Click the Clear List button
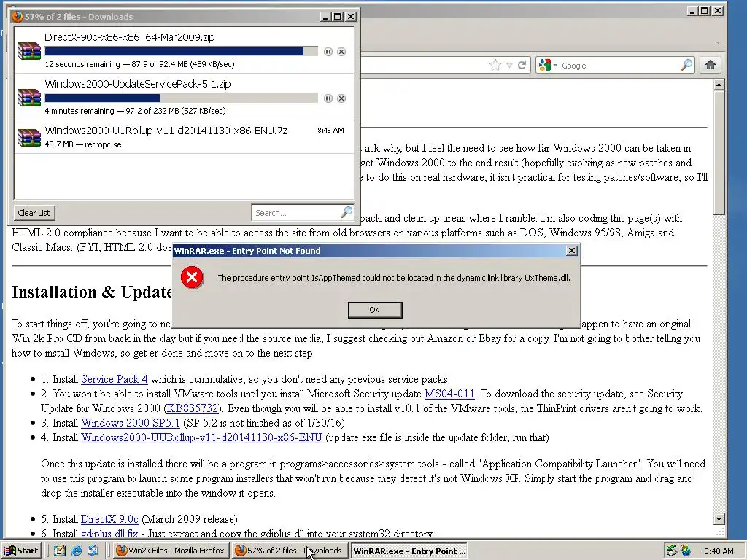The image size is (747, 560). [34, 213]
